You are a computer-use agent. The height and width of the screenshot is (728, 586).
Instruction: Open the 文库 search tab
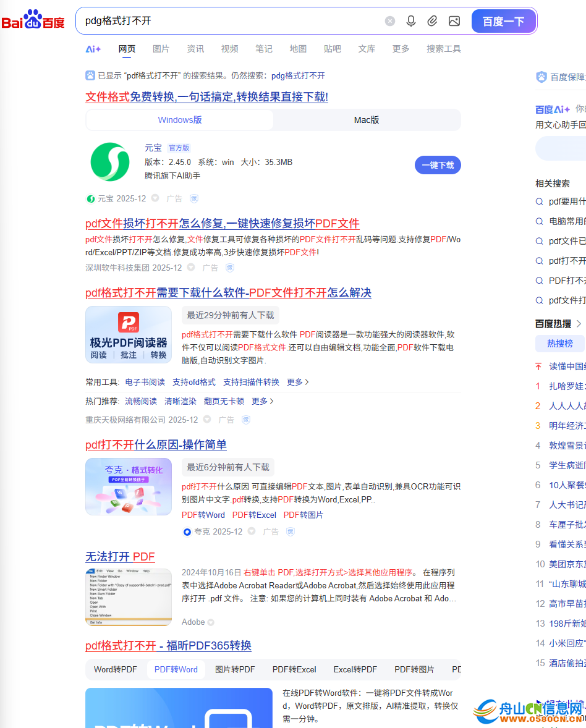tap(367, 49)
